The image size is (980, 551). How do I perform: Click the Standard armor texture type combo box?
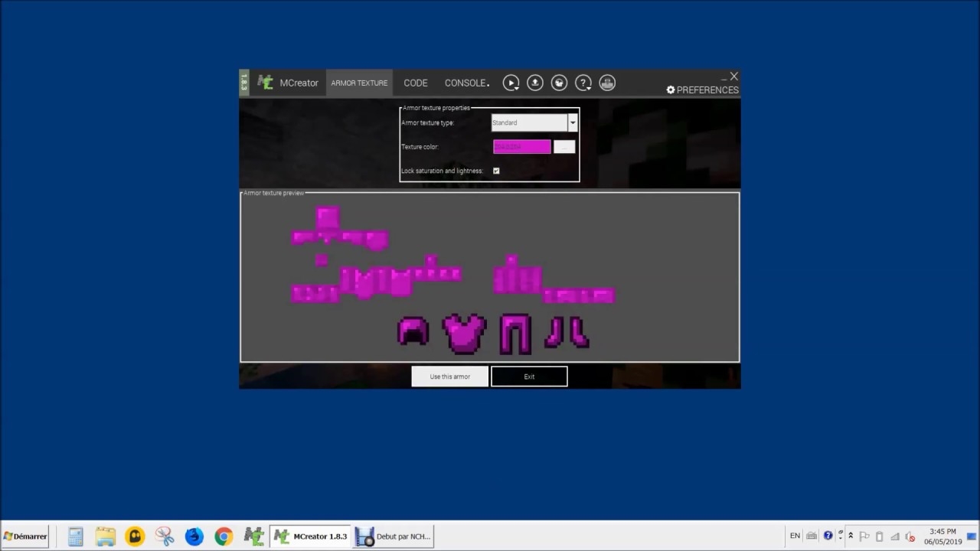[534, 122]
